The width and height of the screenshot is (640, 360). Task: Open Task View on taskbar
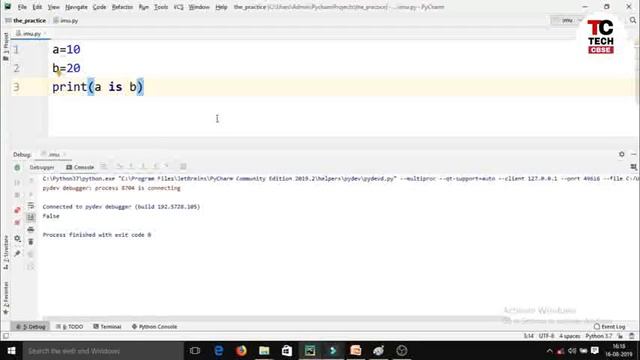click(x=195, y=351)
